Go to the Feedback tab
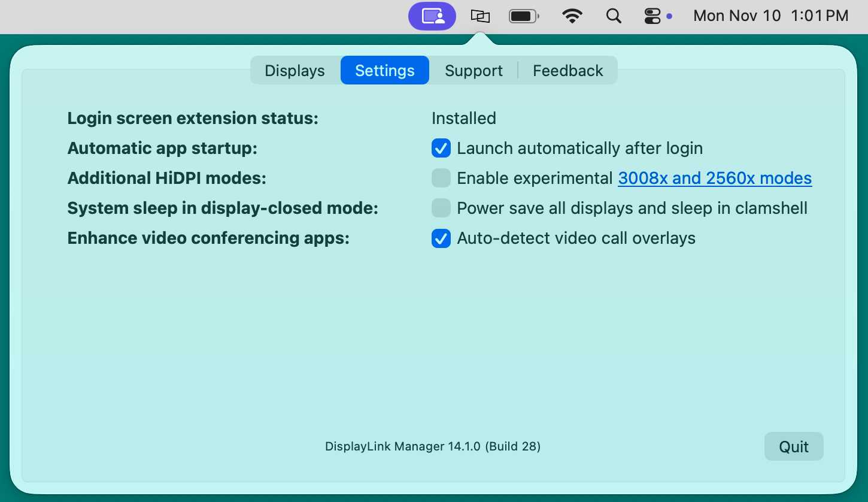The height and width of the screenshot is (502, 868). 567,70
